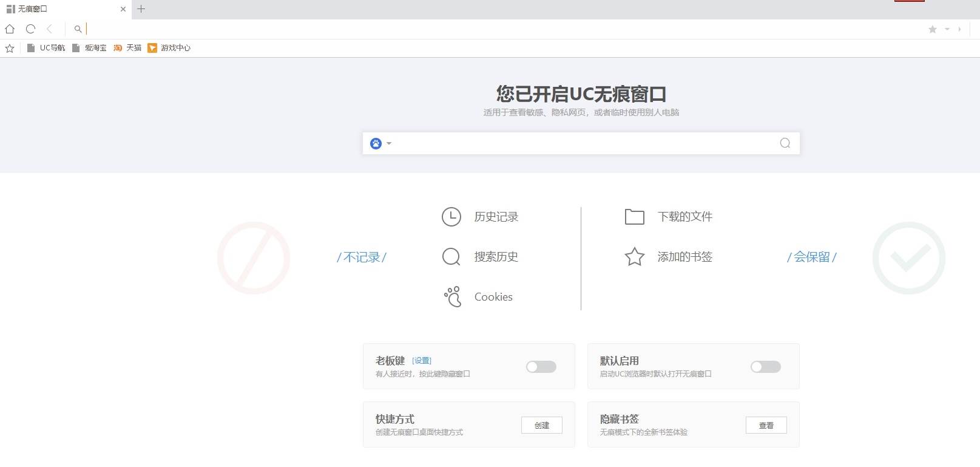Screen dimensions: 980x467
Task: Click the 搜索历史 text label
Action: tap(496, 257)
